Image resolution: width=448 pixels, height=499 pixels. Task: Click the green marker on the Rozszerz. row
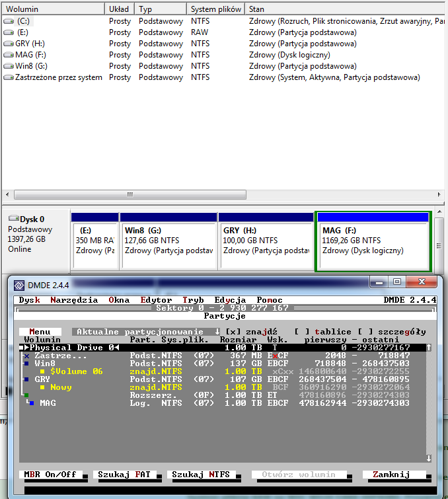(x=26, y=395)
